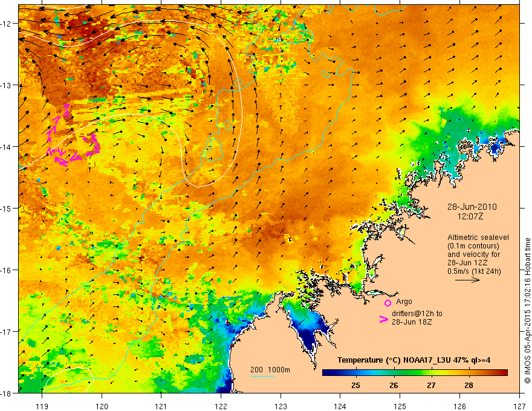The width and height of the screenshot is (532, 411).
Task: Click the magenta Argo circle legend symbol
Action: tap(388, 303)
